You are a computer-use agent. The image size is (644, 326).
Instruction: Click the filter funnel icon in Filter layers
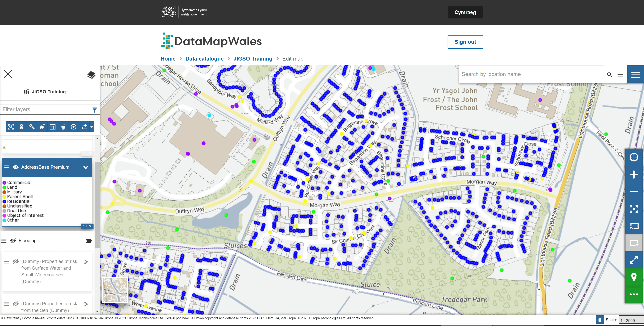tap(95, 110)
